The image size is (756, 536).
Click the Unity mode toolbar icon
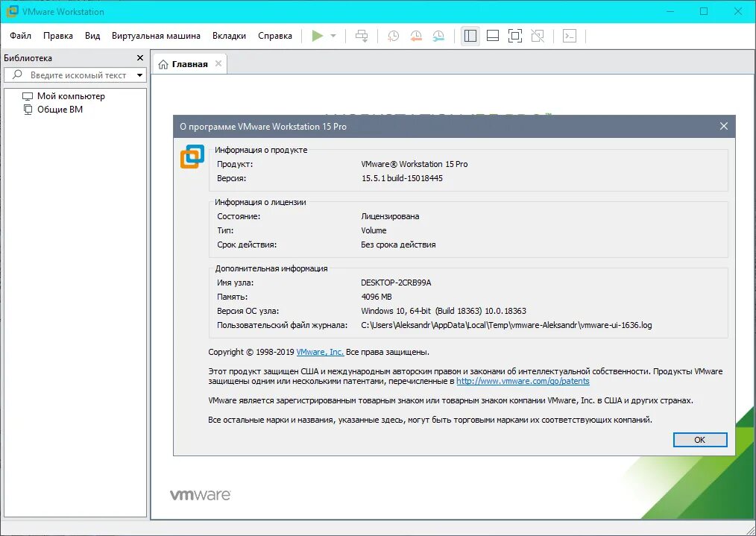[537, 36]
